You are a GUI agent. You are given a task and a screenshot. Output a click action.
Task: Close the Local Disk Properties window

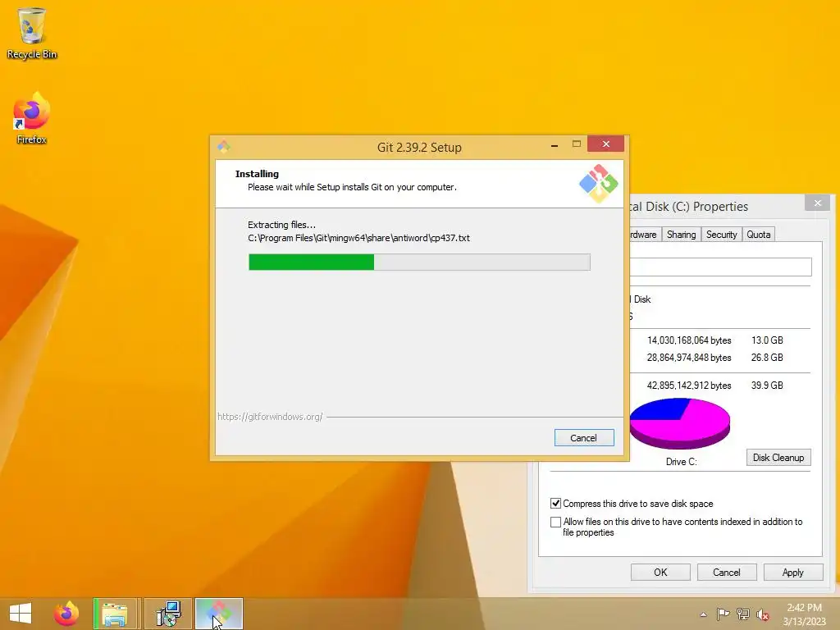818,203
